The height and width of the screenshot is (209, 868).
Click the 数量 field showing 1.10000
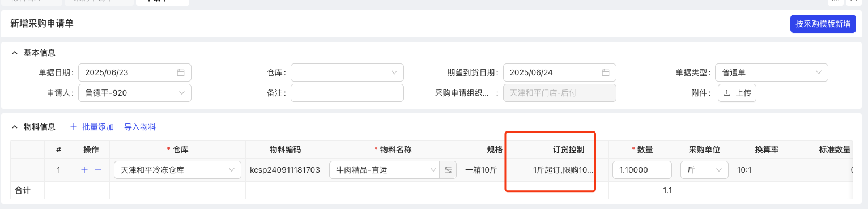coord(642,170)
